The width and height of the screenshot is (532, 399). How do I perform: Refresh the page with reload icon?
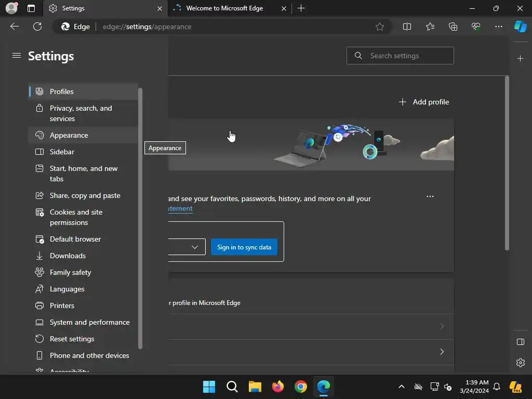click(37, 26)
